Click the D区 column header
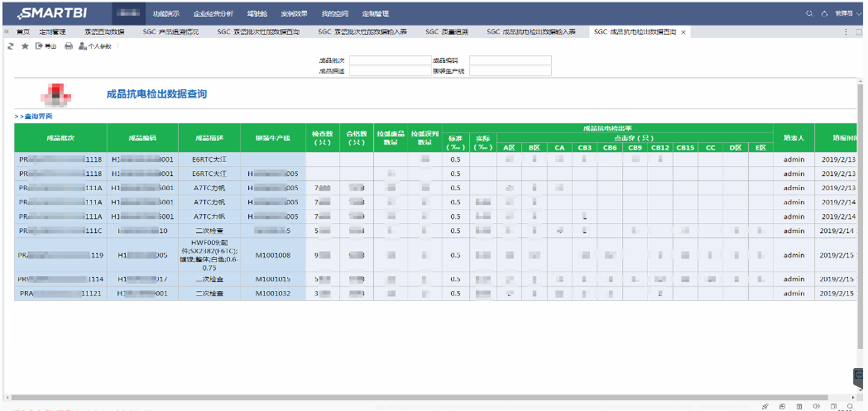This screenshot has width=868, height=411. 735,148
